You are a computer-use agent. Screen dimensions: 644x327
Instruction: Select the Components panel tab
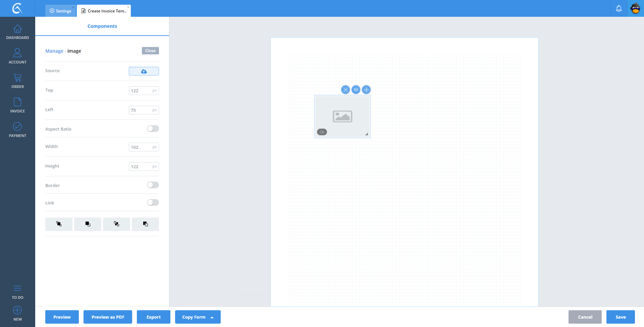click(x=102, y=26)
